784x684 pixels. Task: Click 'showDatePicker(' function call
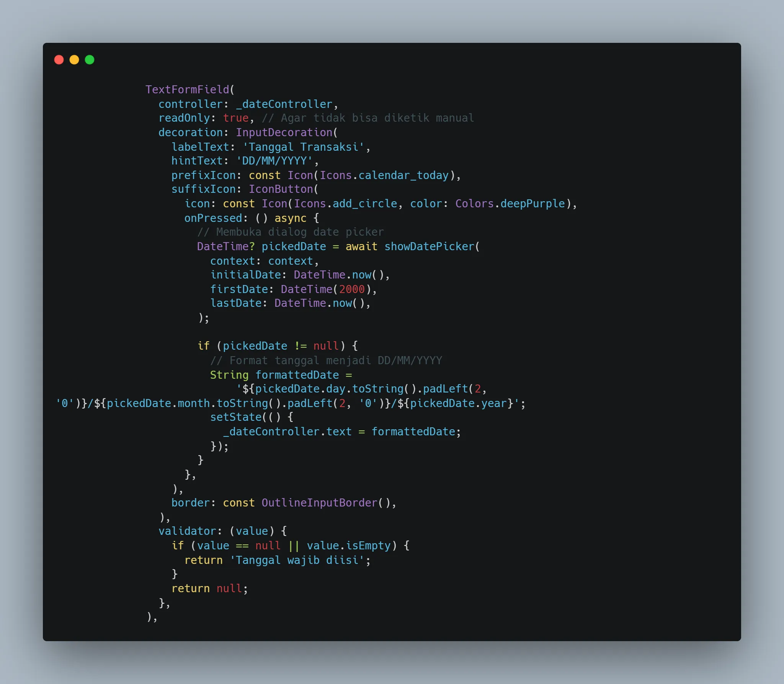pyautogui.click(x=432, y=246)
